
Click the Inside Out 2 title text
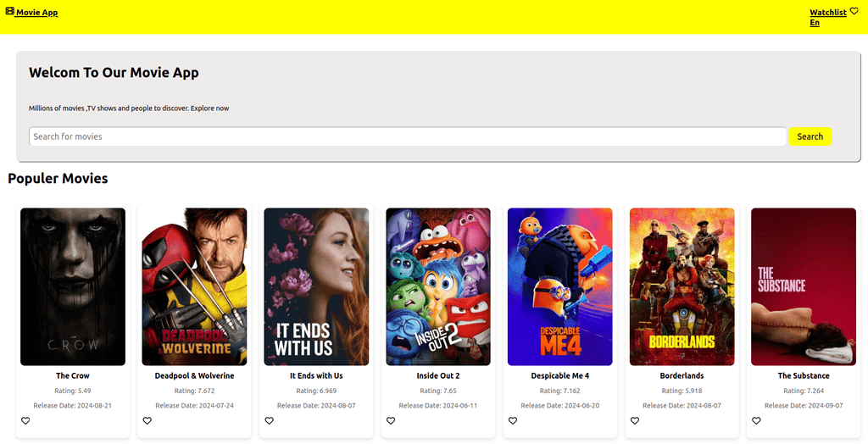coord(438,376)
